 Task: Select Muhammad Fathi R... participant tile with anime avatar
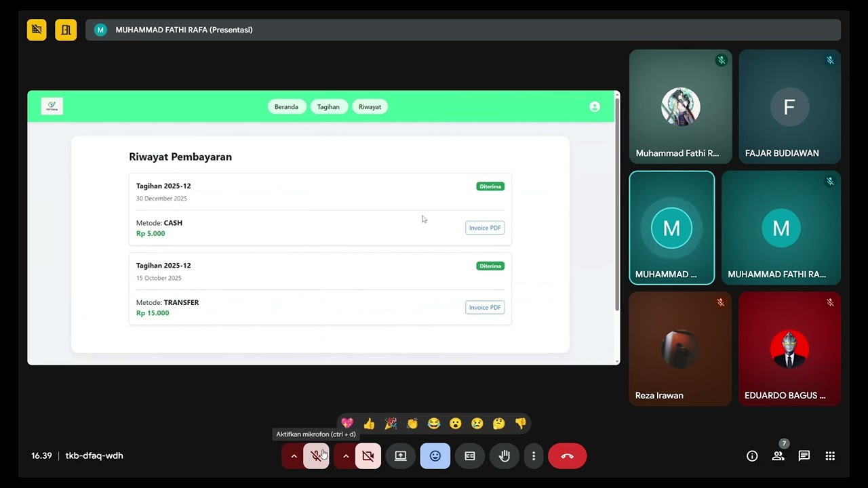pyautogui.click(x=681, y=106)
